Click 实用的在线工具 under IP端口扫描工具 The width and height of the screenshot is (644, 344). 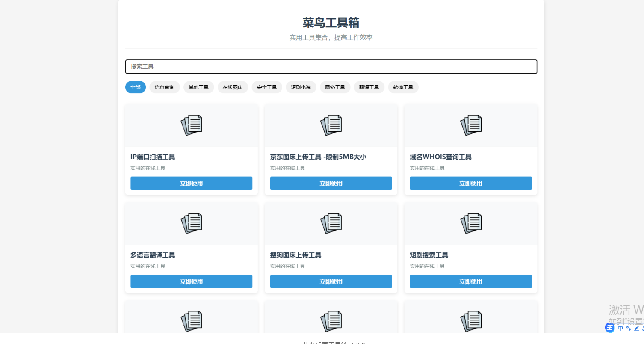[x=148, y=168]
